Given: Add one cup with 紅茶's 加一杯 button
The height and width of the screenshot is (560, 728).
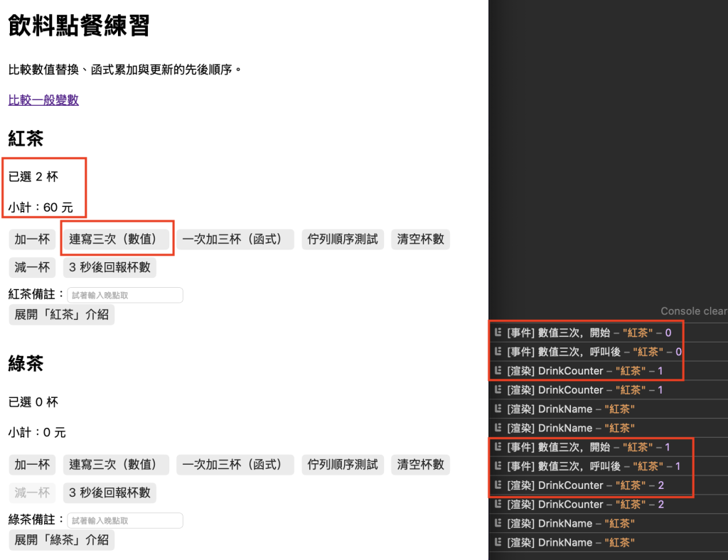Looking at the screenshot, I should tap(32, 239).
